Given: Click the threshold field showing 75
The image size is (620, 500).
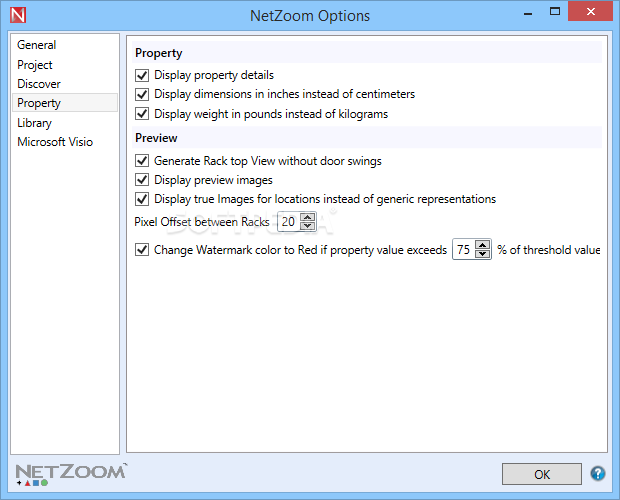Looking at the screenshot, I should (x=464, y=249).
